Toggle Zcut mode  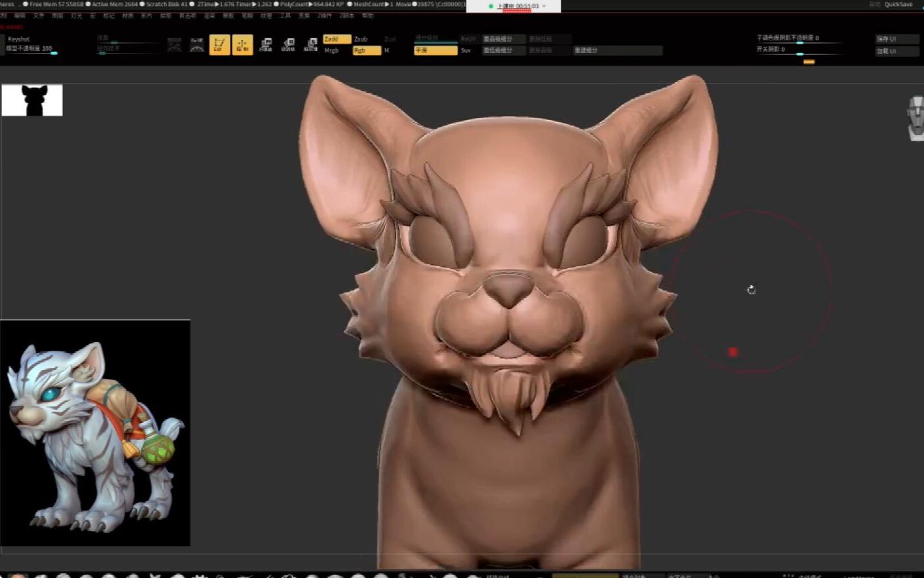(390, 39)
